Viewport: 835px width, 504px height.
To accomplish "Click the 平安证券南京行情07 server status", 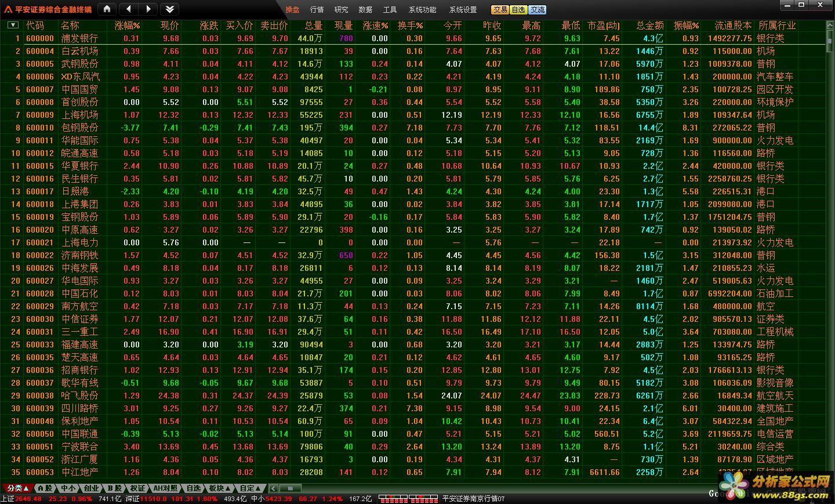I will [474, 499].
